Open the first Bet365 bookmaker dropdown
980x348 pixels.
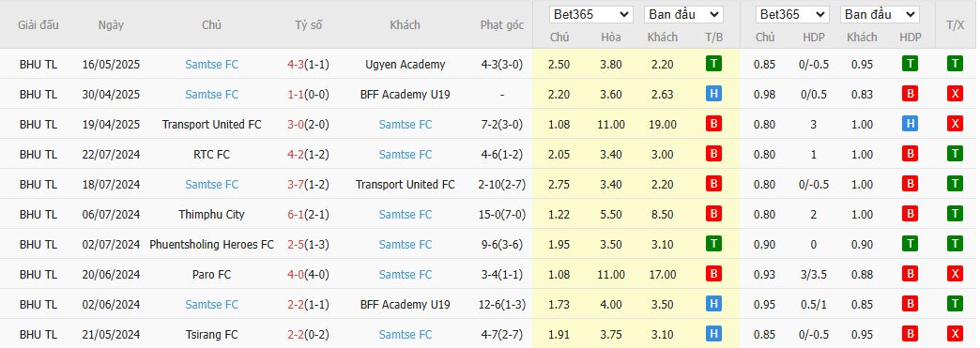click(x=590, y=14)
